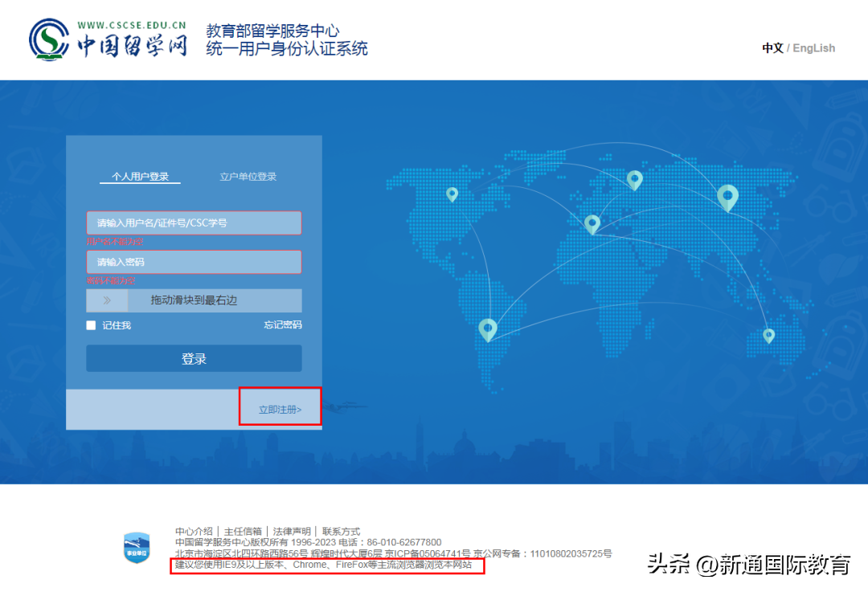Click the 忘记密码 forgot password link
The image size is (868, 592).
pyautogui.click(x=282, y=325)
